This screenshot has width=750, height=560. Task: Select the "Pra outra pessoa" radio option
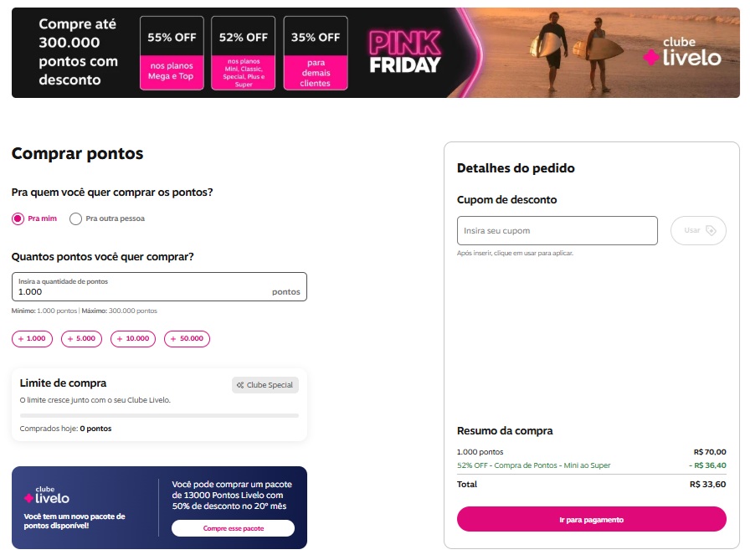(76, 218)
